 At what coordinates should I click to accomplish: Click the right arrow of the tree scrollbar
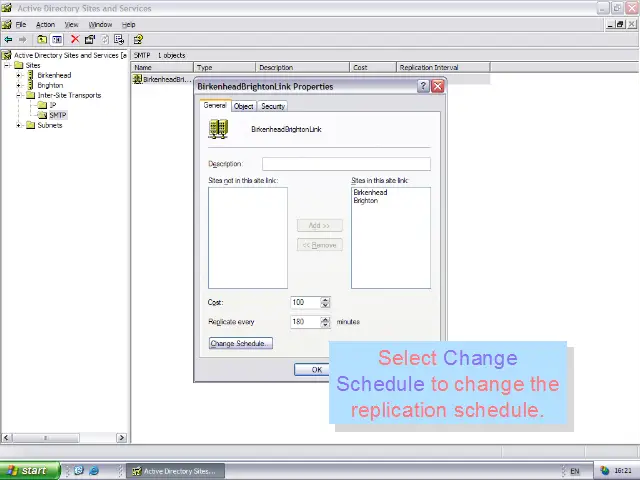[121, 438]
